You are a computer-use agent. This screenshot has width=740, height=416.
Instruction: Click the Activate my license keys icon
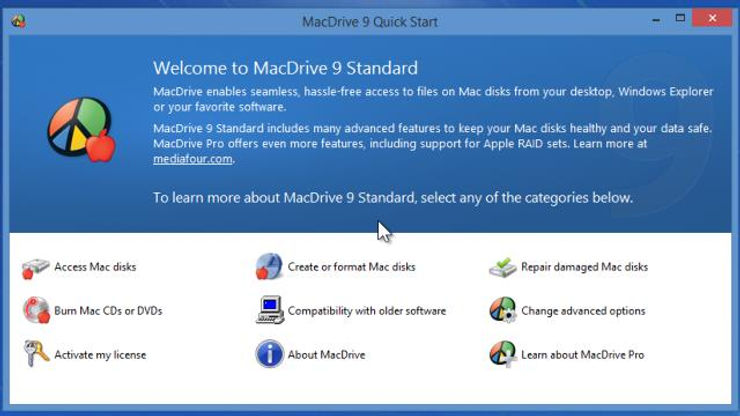click(x=36, y=354)
